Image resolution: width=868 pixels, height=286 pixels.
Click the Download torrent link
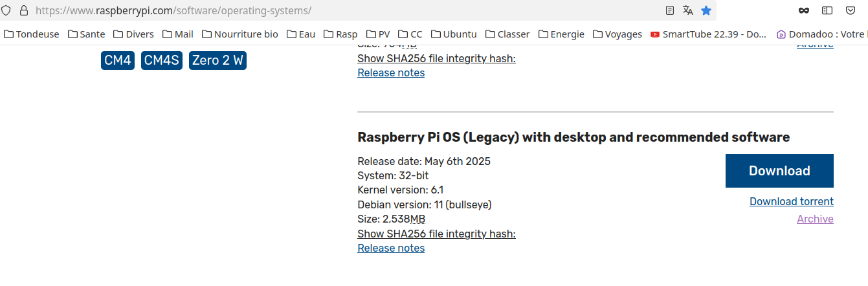pos(792,202)
